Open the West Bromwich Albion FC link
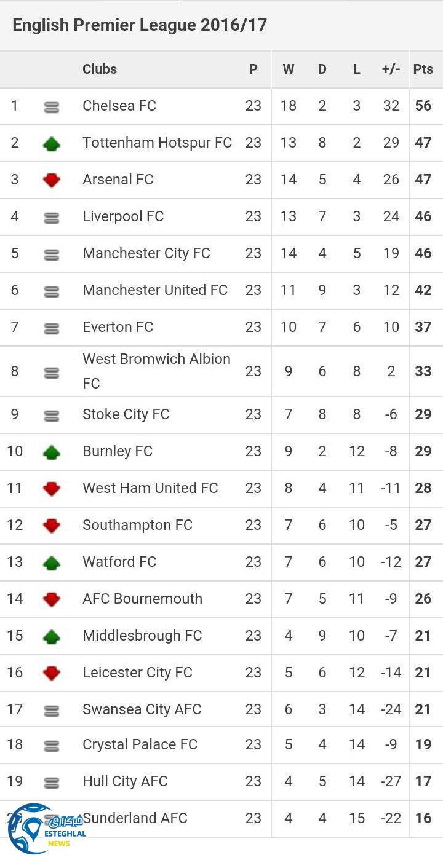The image size is (443, 868). (x=156, y=371)
